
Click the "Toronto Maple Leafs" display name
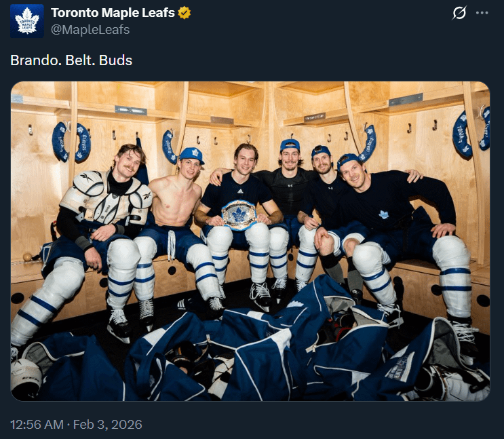pos(113,13)
